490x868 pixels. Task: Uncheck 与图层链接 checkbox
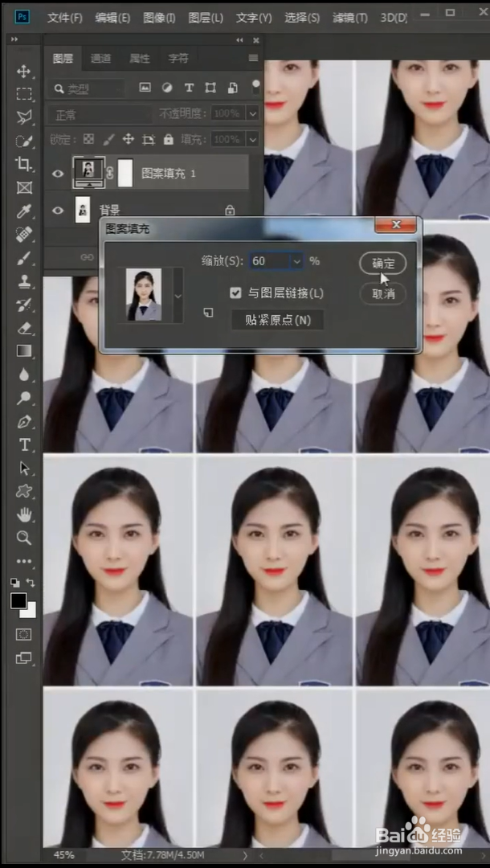(x=235, y=293)
